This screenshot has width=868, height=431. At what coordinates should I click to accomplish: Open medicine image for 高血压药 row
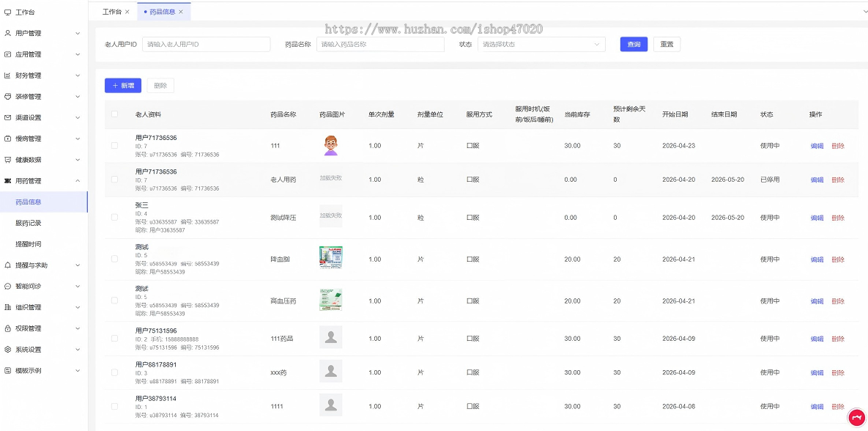(330, 300)
